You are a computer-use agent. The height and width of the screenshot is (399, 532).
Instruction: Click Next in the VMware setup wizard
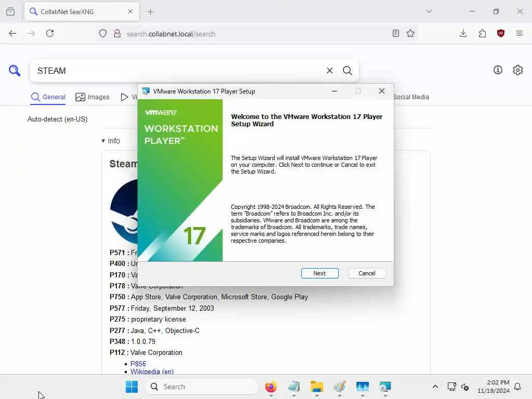tap(320, 273)
